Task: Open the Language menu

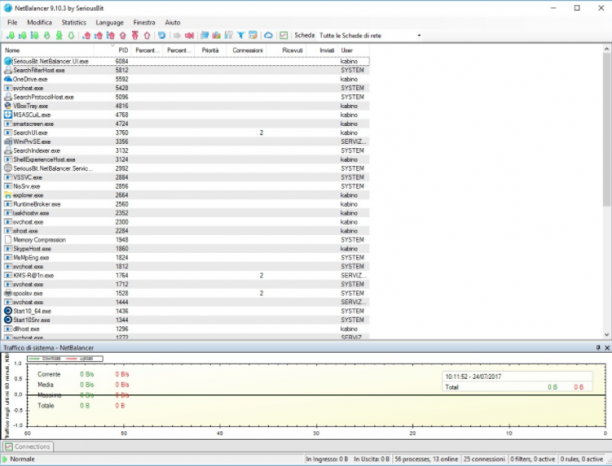Action: (110, 22)
